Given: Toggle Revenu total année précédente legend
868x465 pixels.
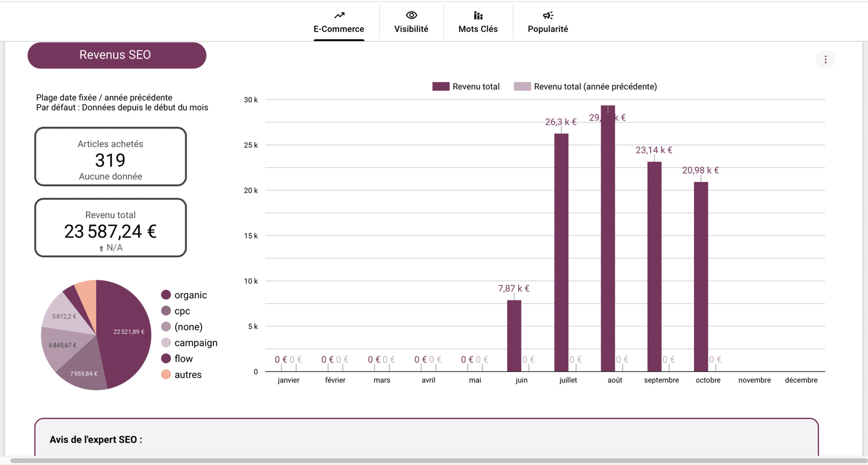Looking at the screenshot, I should coord(585,87).
